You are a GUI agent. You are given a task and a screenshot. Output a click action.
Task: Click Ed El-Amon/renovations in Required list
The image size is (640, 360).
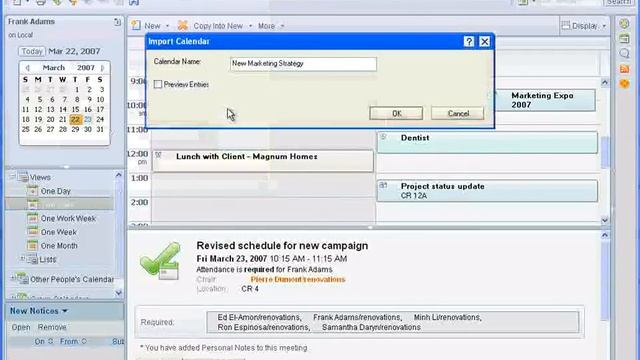point(259,317)
